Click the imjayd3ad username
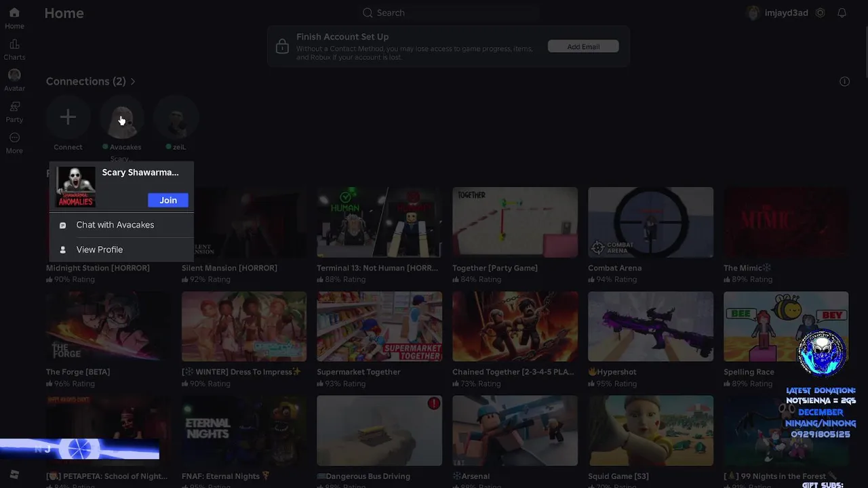868x488 pixels. (x=786, y=13)
